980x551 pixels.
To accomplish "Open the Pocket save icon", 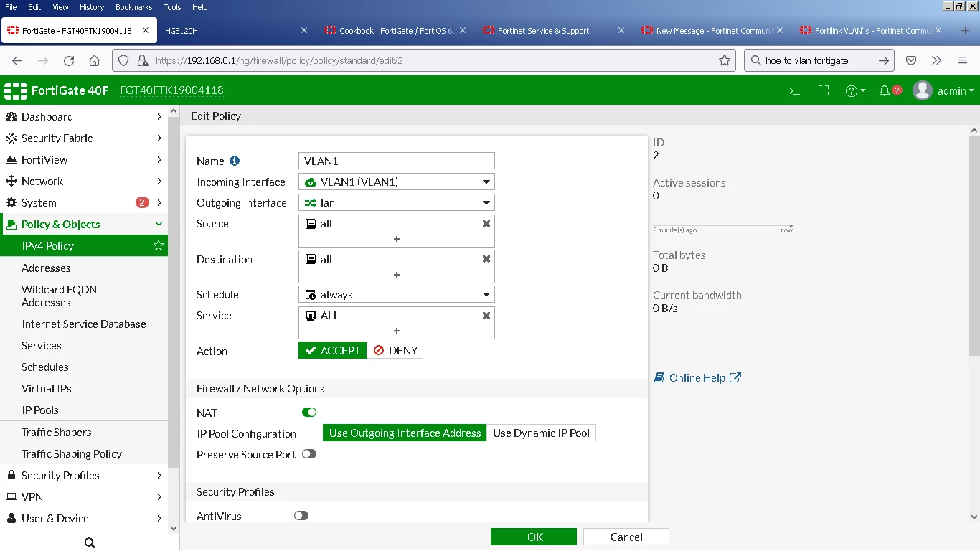I will (x=911, y=60).
